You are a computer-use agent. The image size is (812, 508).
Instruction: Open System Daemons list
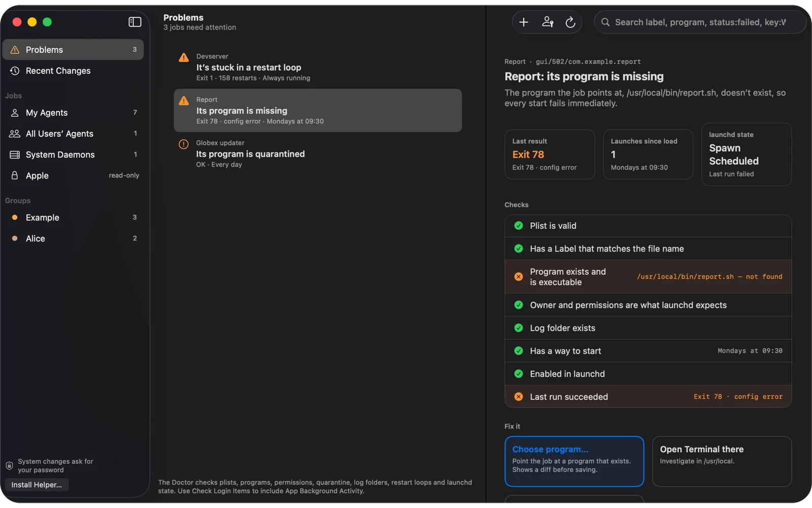73,154
